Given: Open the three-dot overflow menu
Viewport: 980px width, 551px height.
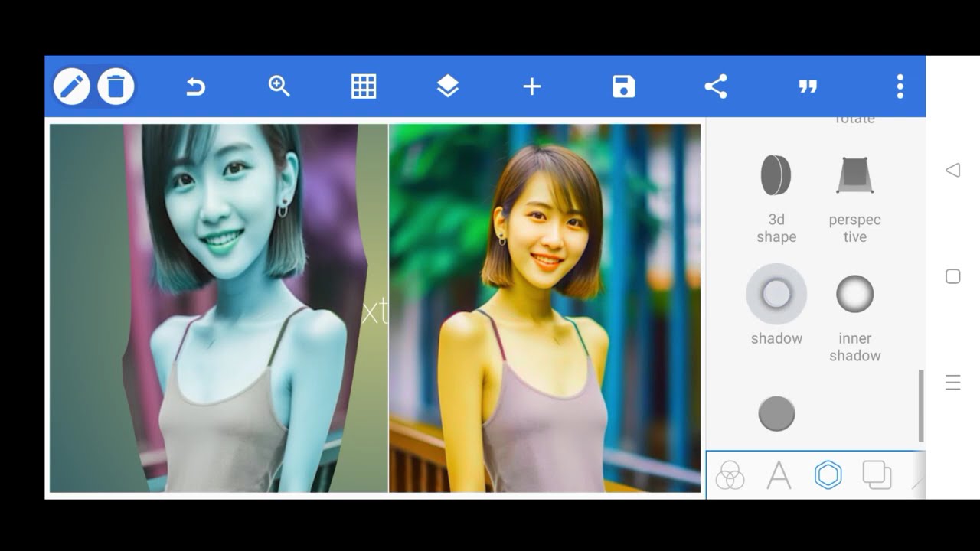Looking at the screenshot, I should point(900,86).
